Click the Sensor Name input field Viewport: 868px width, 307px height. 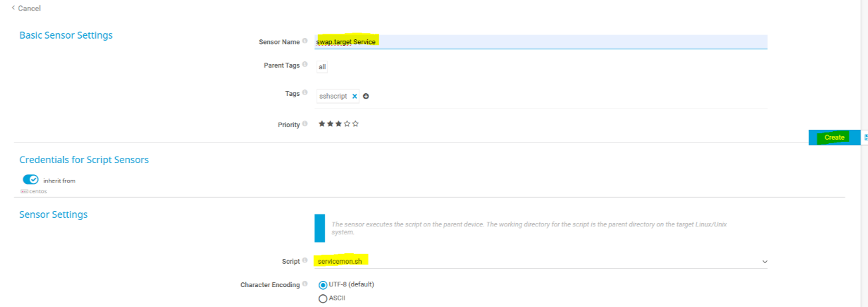coord(541,42)
